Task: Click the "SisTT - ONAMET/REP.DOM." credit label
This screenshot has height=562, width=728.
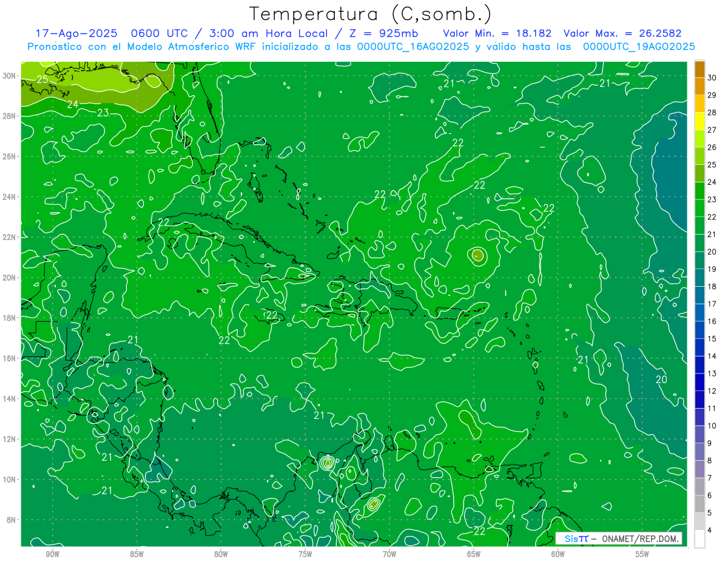Action: (619, 538)
